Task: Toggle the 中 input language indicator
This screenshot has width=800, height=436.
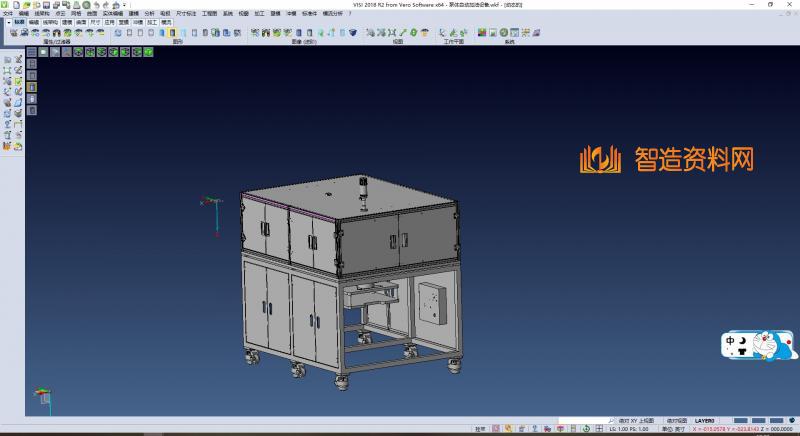Action: point(731,340)
